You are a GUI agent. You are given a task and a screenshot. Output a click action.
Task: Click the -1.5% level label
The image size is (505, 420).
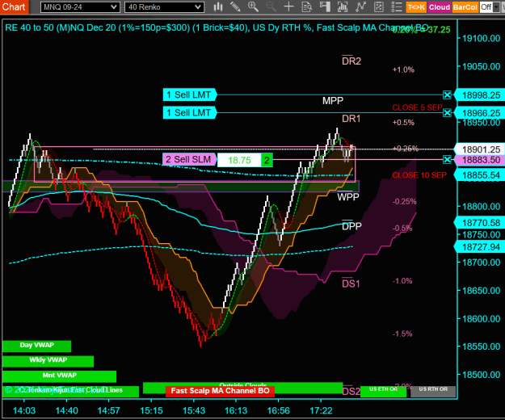coord(402,334)
